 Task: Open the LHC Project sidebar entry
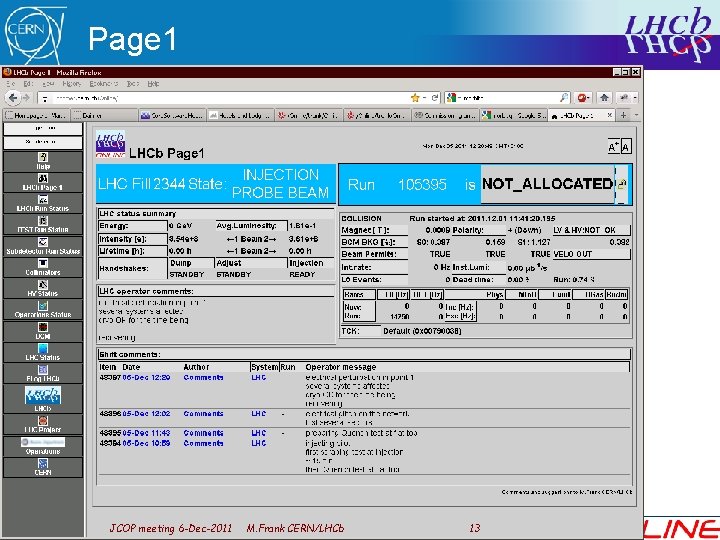point(43,424)
